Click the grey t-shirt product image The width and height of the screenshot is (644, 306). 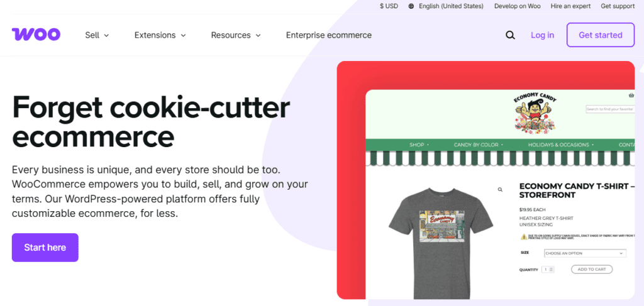[440, 243]
